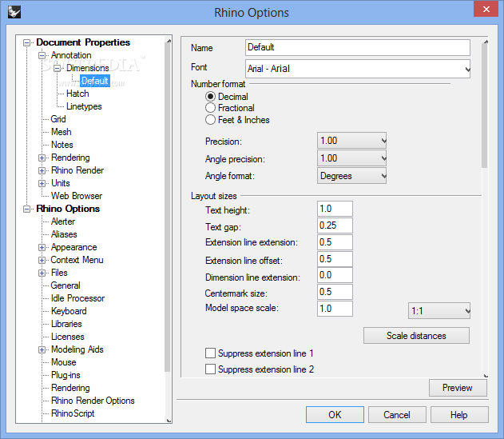Collapse the Dimensions tree node
Viewport: 504px width, 439px height.
click(58, 68)
